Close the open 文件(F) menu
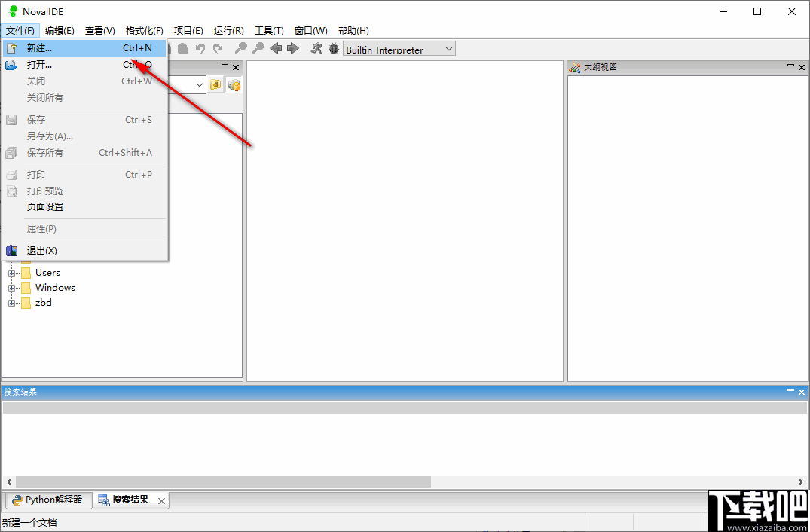This screenshot has height=532, width=810. pos(20,30)
